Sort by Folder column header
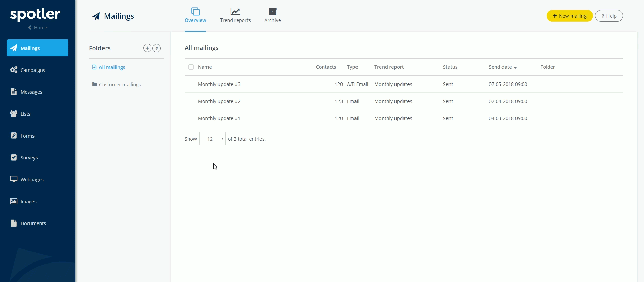The image size is (644, 282). pos(548,67)
